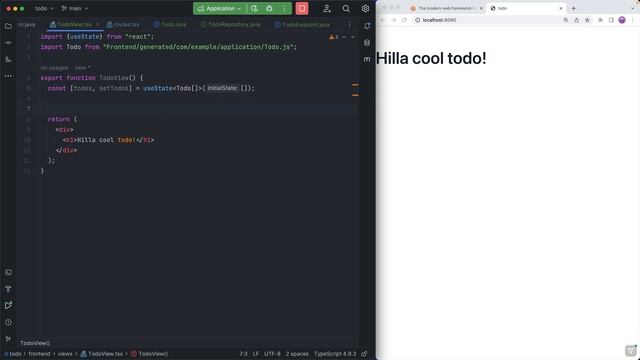Open Code With Me user icon

[x=327, y=8]
